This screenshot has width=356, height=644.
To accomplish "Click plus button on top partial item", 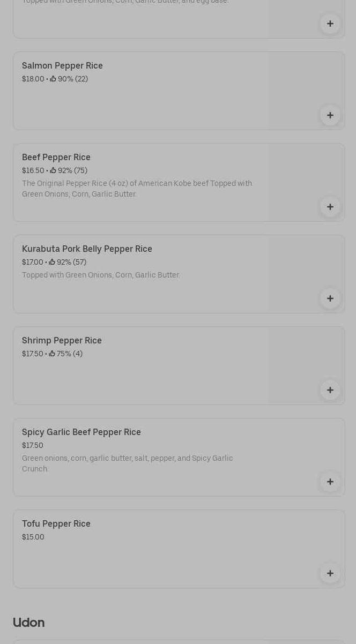I will 330,24.
